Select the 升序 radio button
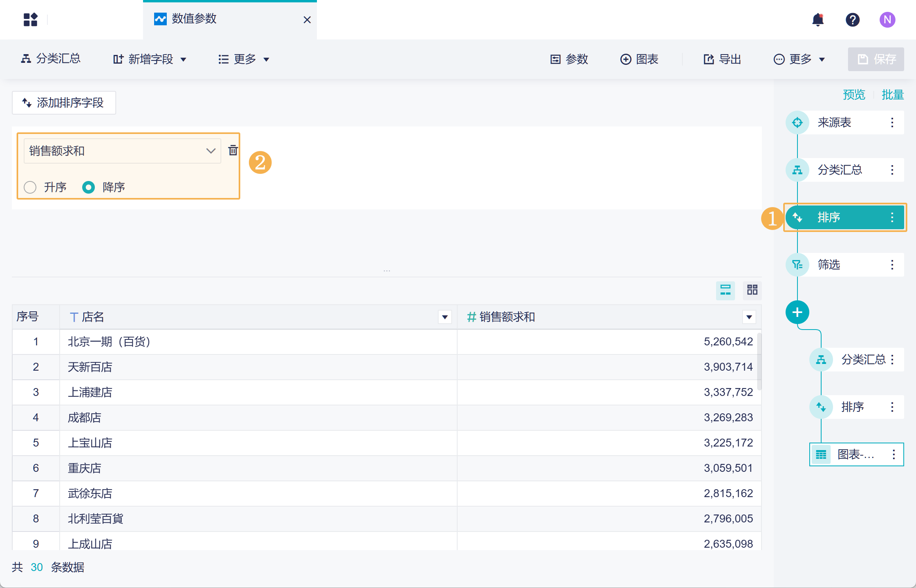The width and height of the screenshot is (916, 588). pos(30,187)
